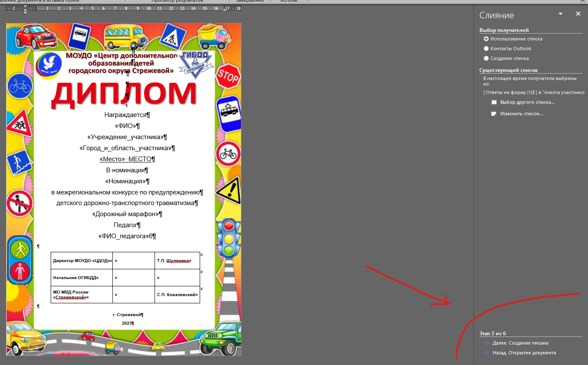
Task: Click the Слияние pane title
Action: pos(496,15)
